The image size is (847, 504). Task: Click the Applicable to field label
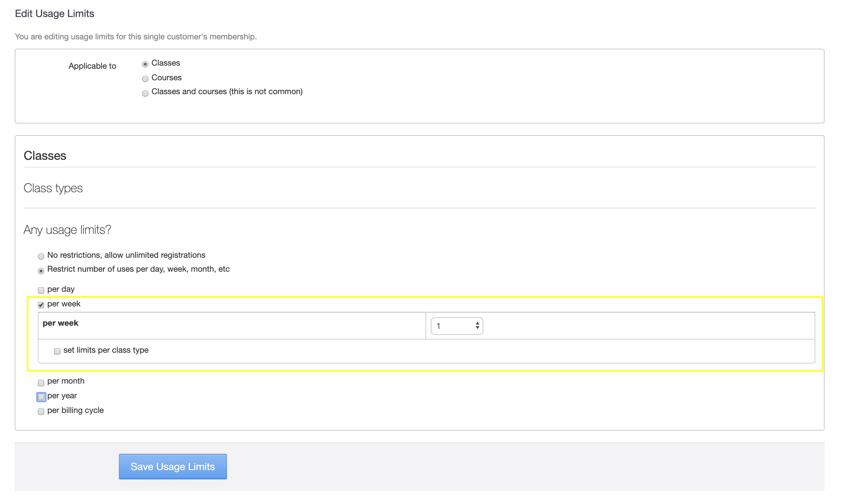(92, 66)
